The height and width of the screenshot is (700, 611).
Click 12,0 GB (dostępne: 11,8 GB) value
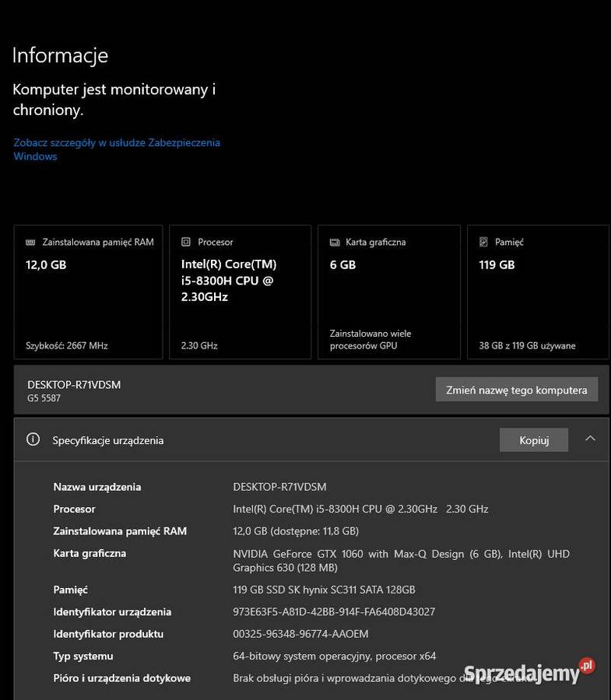tap(296, 531)
